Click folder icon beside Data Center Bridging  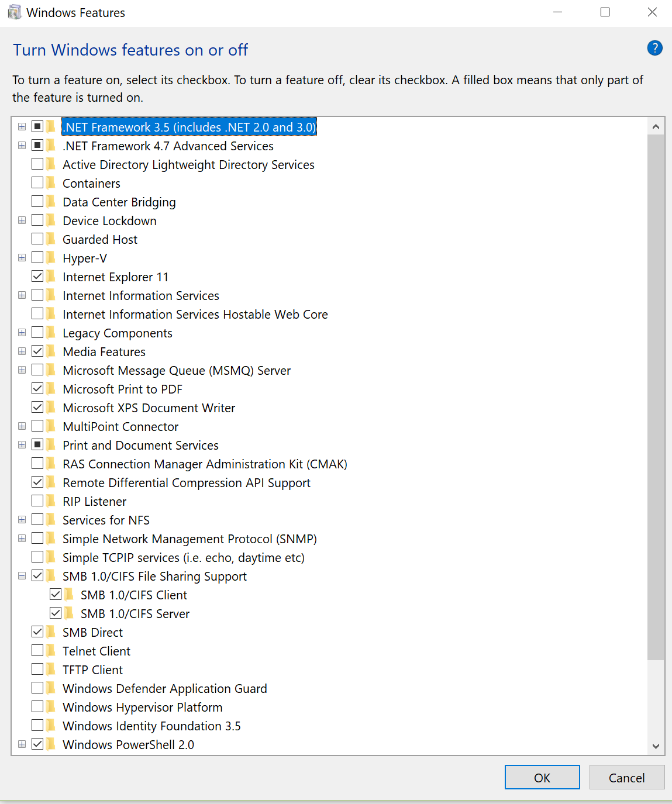51,202
